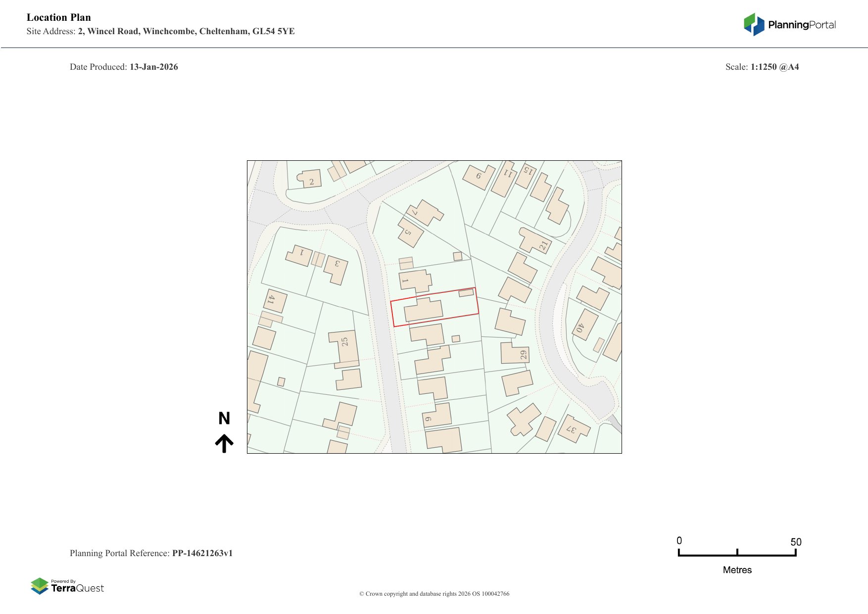The width and height of the screenshot is (868, 614).
Task: Click the Location Plan heading
Action: coord(58,18)
